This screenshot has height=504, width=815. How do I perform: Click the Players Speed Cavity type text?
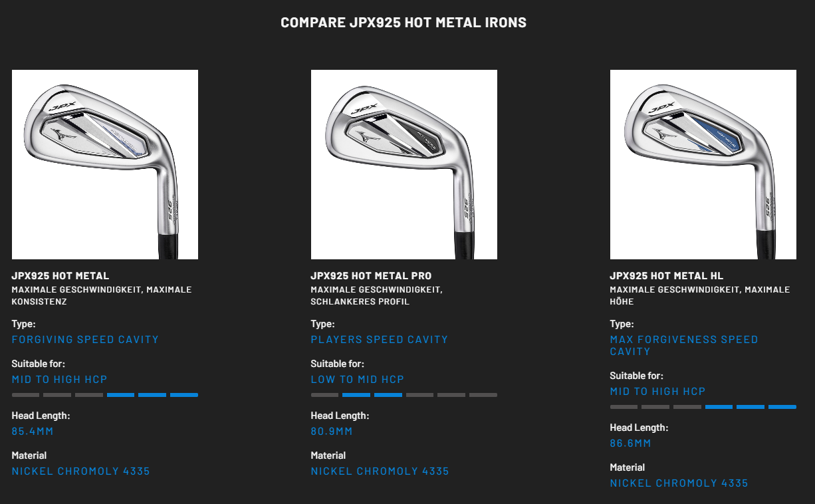pyautogui.click(x=380, y=340)
